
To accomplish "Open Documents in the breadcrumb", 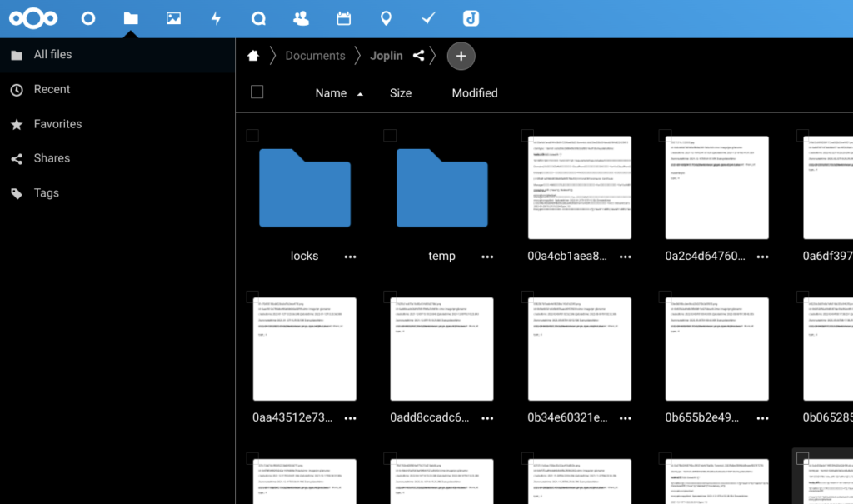I will click(315, 56).
